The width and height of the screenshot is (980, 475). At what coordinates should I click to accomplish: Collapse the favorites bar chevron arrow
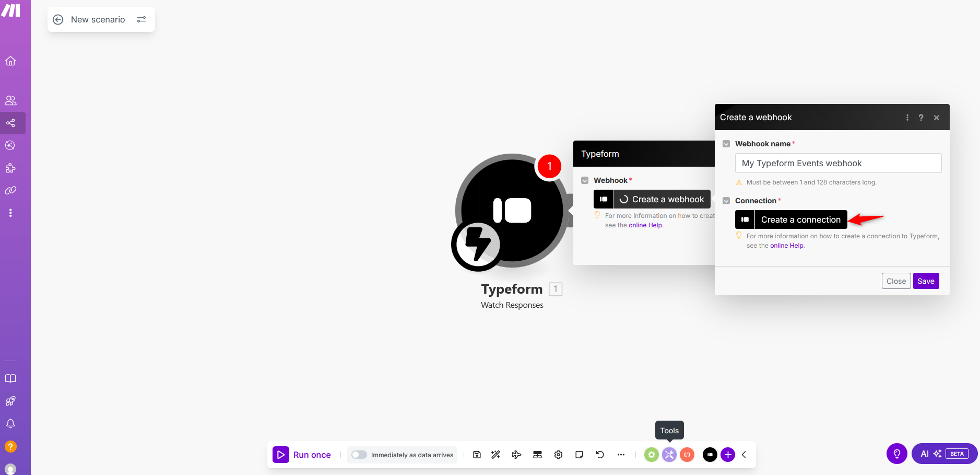(744, 455)
